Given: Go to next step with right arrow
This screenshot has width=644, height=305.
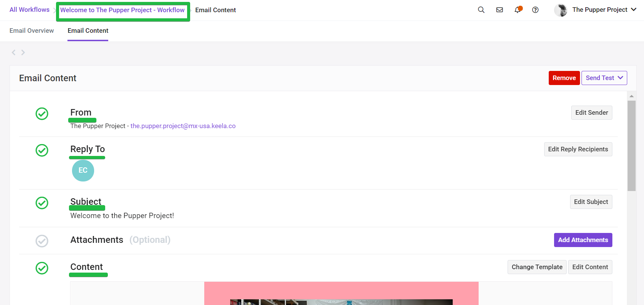Looking at the screenshot, I should pyautogui.click(x=23, y=53).
